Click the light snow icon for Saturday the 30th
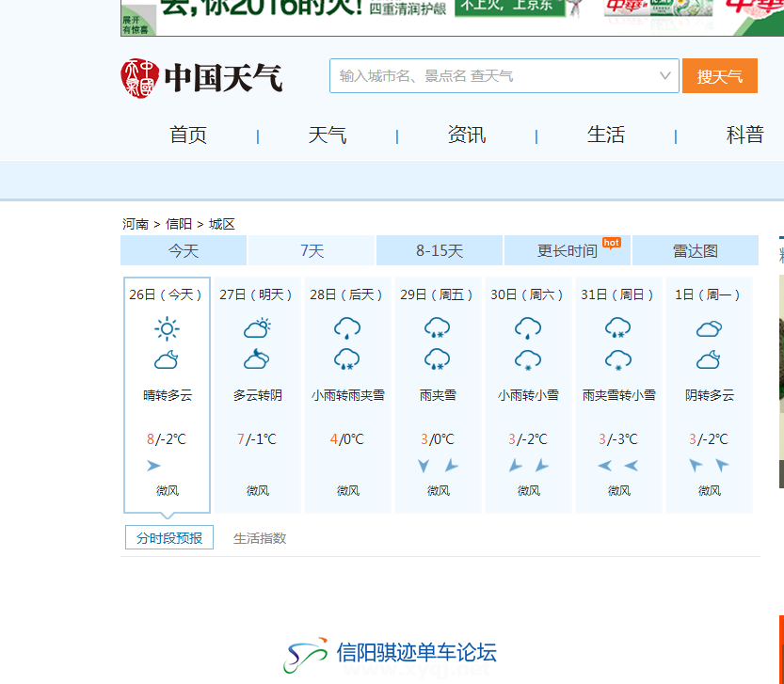 (x=527, y=359)
